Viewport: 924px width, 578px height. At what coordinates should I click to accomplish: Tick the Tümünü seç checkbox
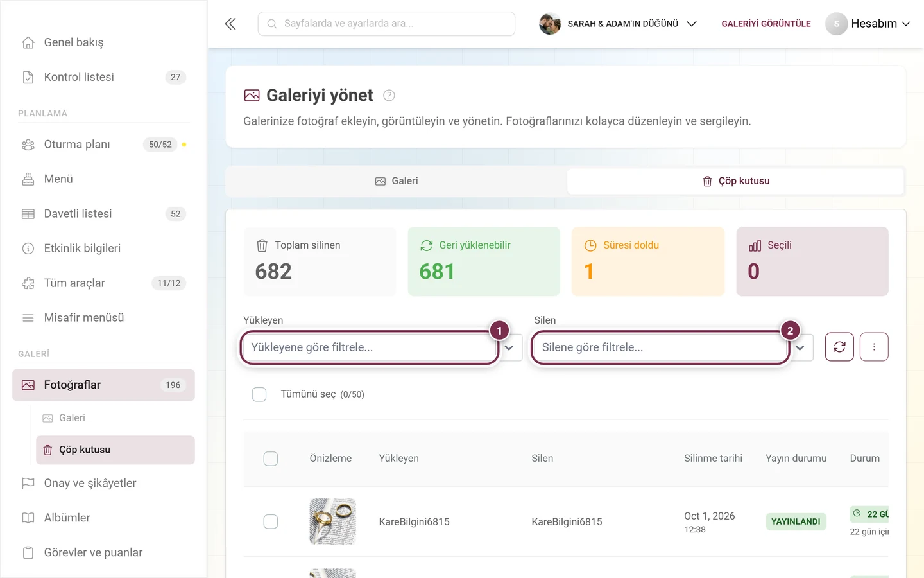click(x=259, y=394)
